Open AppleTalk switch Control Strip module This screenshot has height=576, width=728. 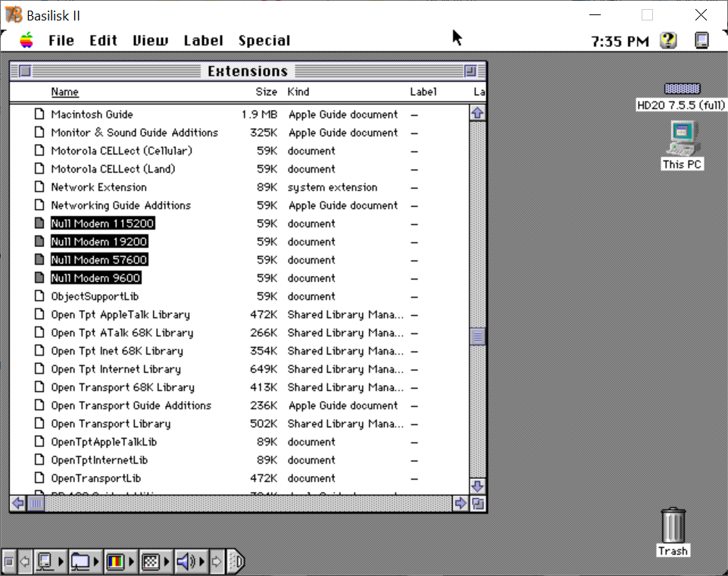[x=51, y=562]
